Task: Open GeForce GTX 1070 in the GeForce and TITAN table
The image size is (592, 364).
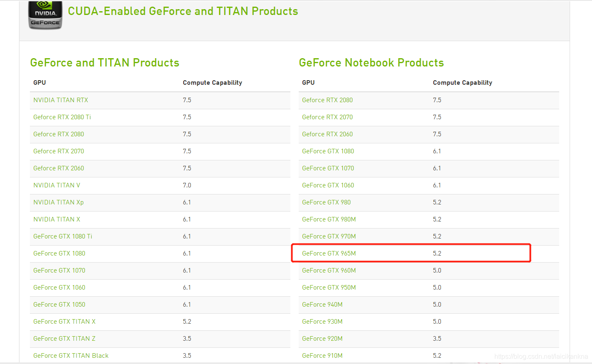Action: [59, 271]
